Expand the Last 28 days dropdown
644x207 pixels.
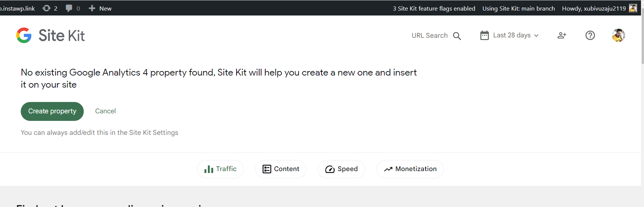coord(510,36)
